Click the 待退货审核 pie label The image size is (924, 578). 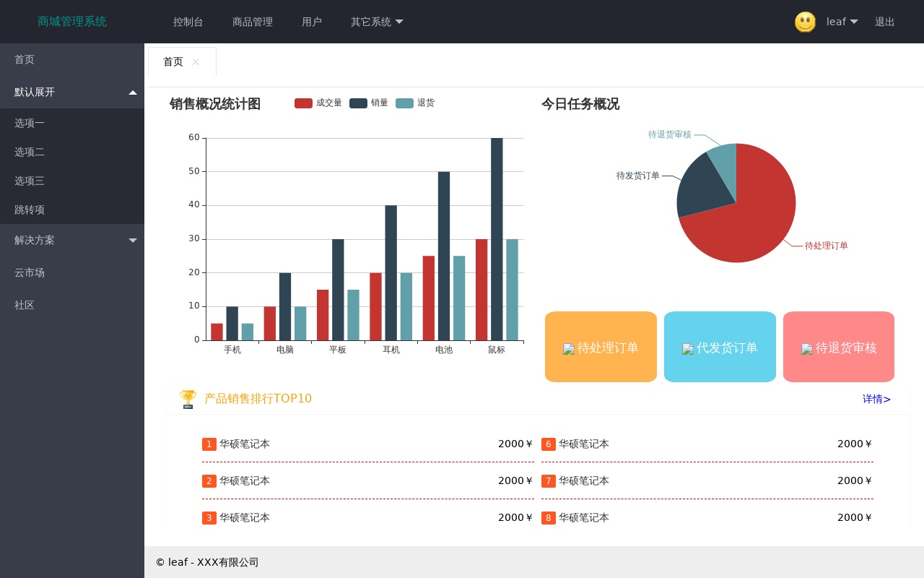[670, 134]
